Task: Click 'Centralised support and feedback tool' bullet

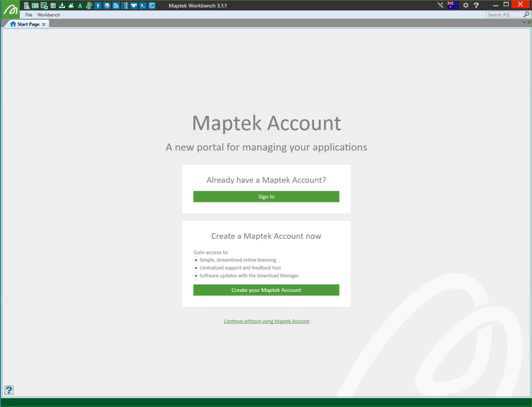Action: point(240,268)
